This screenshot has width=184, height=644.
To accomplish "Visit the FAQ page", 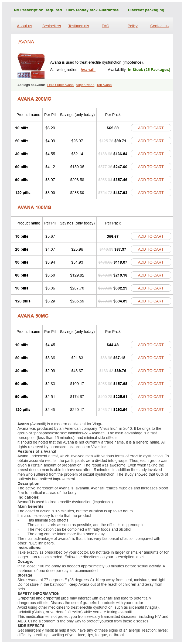I will click(x=105, y=26).
